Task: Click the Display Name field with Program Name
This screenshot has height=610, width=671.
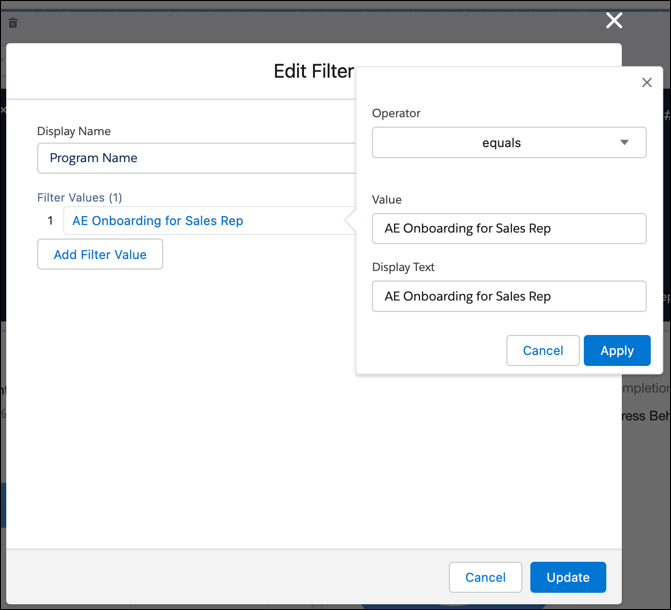Action: pos(196,158)
